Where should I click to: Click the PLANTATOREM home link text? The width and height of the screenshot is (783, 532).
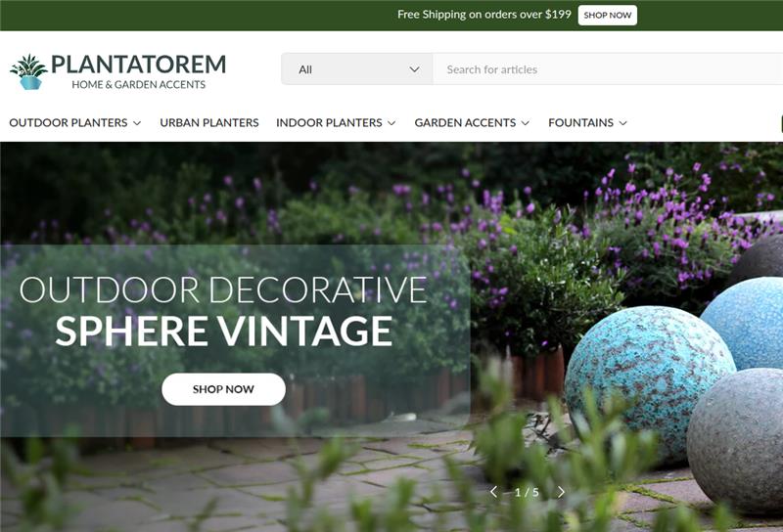click(139, 65)
